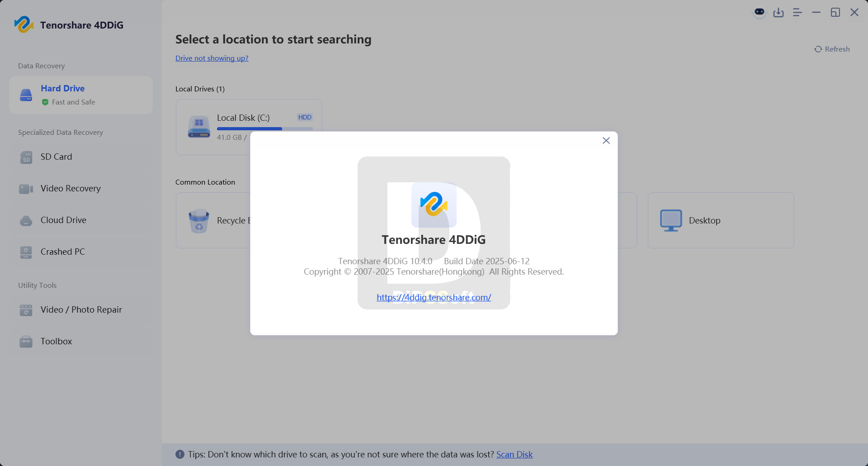Open Crashed PC recovery
868x466 pixels.
point(81,252)
